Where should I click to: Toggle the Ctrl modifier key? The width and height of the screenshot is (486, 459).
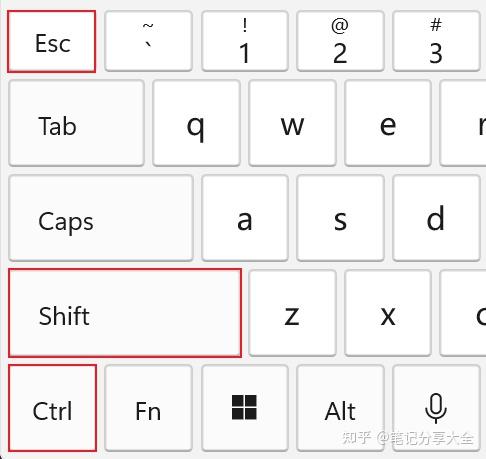pos(52,408)
